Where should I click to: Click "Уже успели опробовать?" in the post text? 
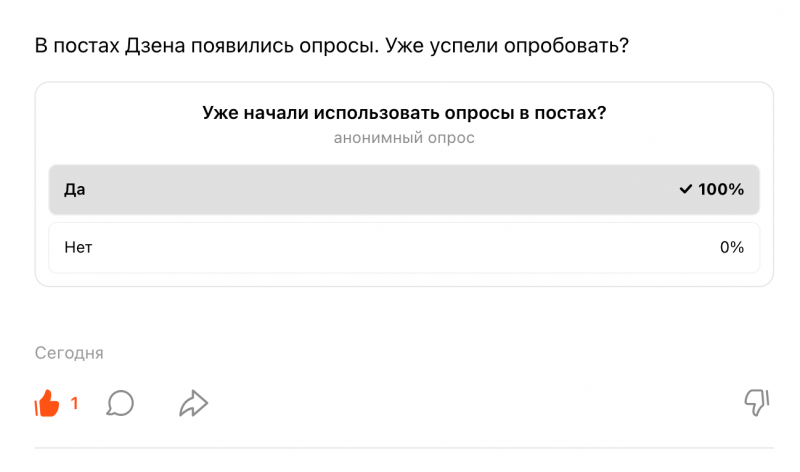tap(509, 46)
